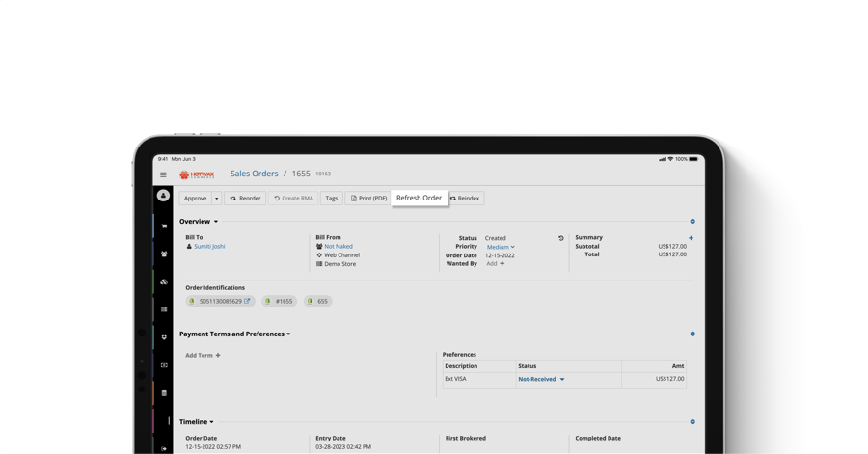
Task: Click the plus icon in Summary
Action: (x=691, y=238)
